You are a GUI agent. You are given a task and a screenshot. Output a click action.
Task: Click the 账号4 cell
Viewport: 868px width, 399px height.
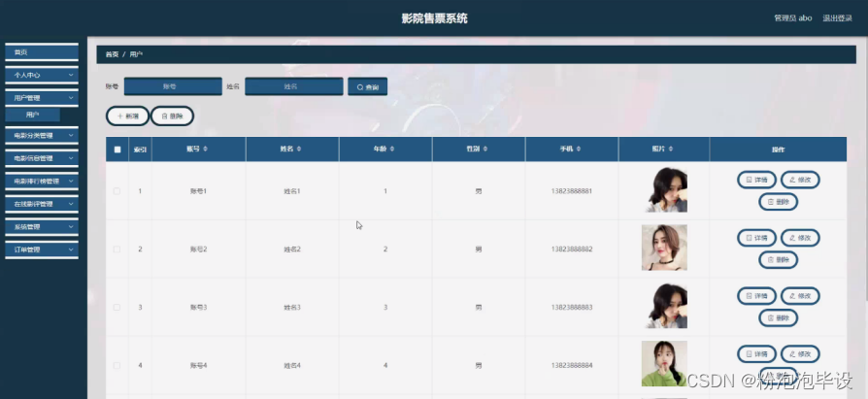tap(198, 365)
